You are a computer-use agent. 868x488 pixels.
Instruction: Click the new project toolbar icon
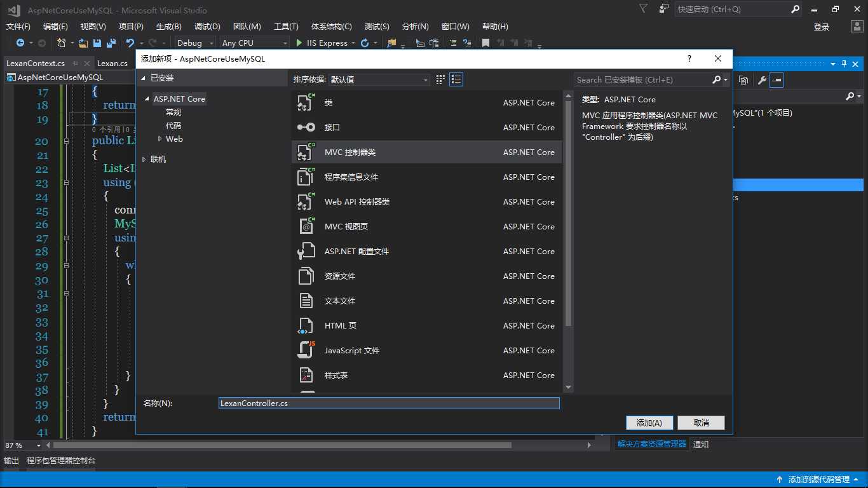click(x=61, y=43)
